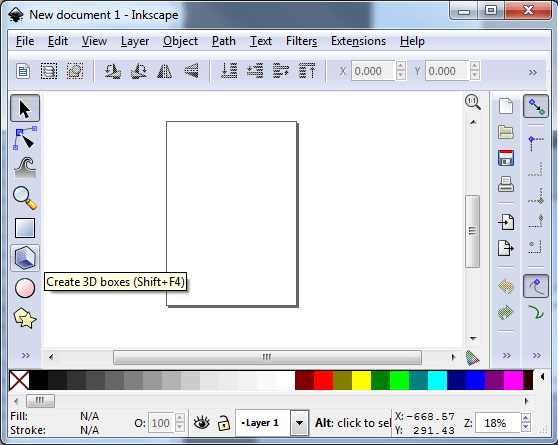This screenshot has height=445, width=558.
Task: Click the zoom percentage field
Action: [498, 423]
